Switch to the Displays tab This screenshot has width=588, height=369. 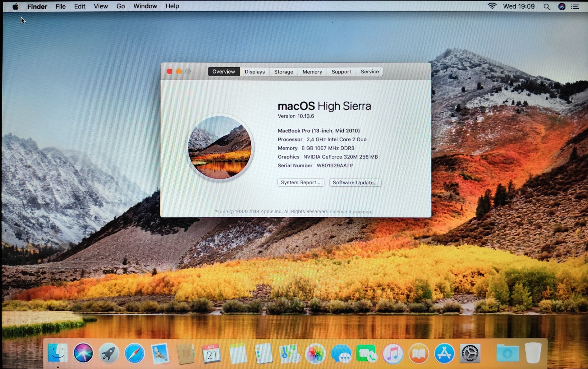(x=255, y=71)
